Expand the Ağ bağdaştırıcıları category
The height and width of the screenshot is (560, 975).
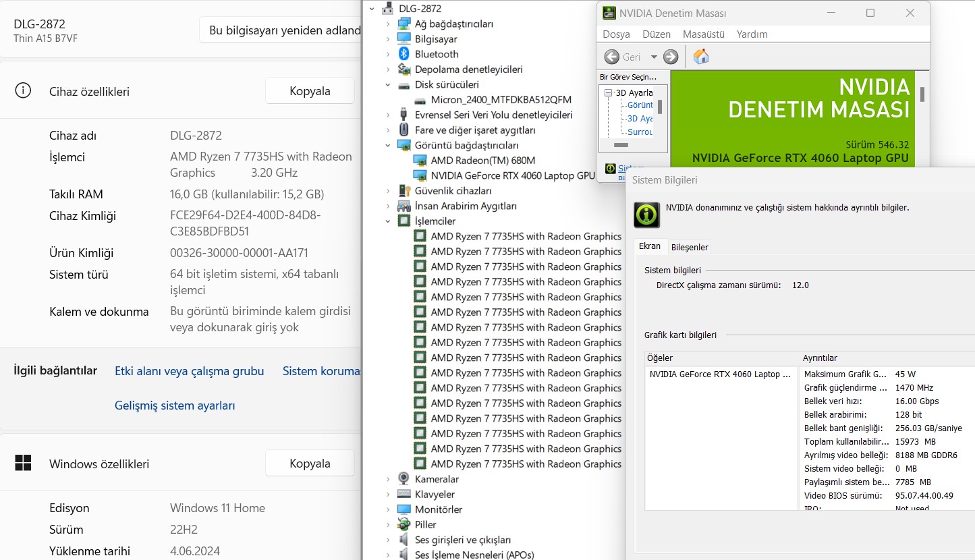click(388, 24)
